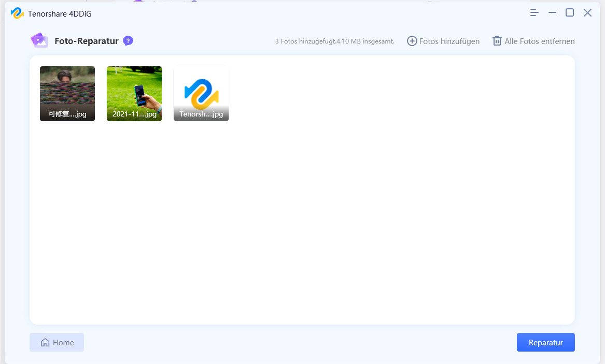Select the 可修复...jpg corrupted photo thumbnail
605x364 pixels.
(67, 94)
